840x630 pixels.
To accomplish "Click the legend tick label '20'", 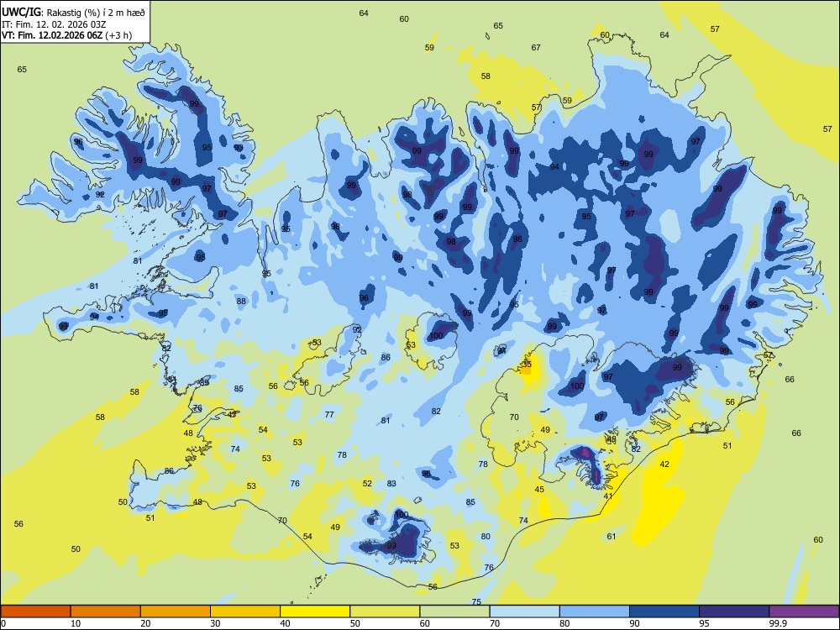I will click(145, 623).
